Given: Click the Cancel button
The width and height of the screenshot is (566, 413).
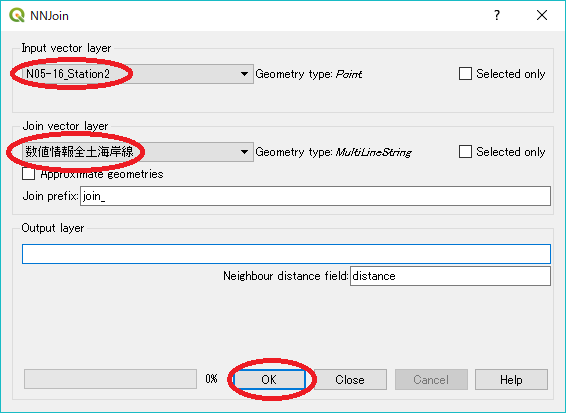Looking at the screenshot, I should pyautogui.click(x=431, y=379).
